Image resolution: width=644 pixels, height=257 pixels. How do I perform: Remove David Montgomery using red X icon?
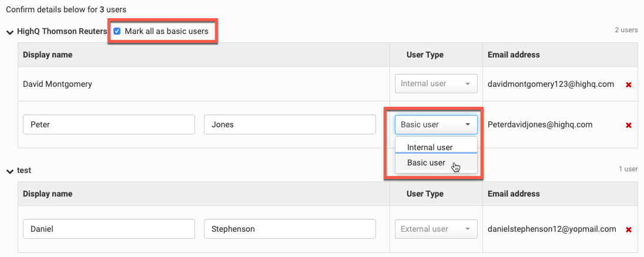click(628, 84)
